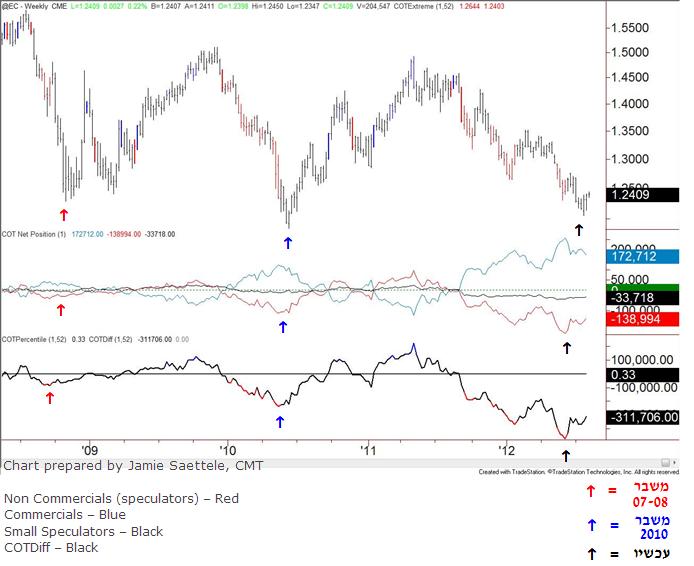Click the '10 year marker on the time axis
694x566 pixels.
(x=227, y=448)
